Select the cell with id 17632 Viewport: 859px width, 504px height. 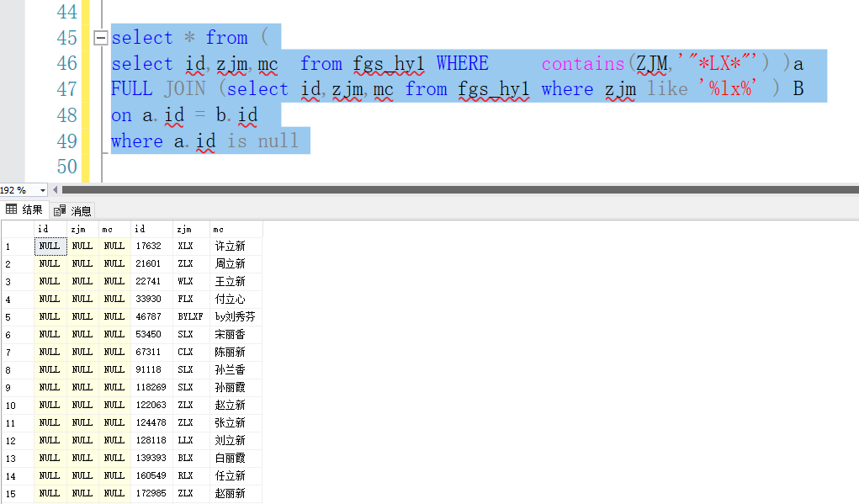click(151, 247)
